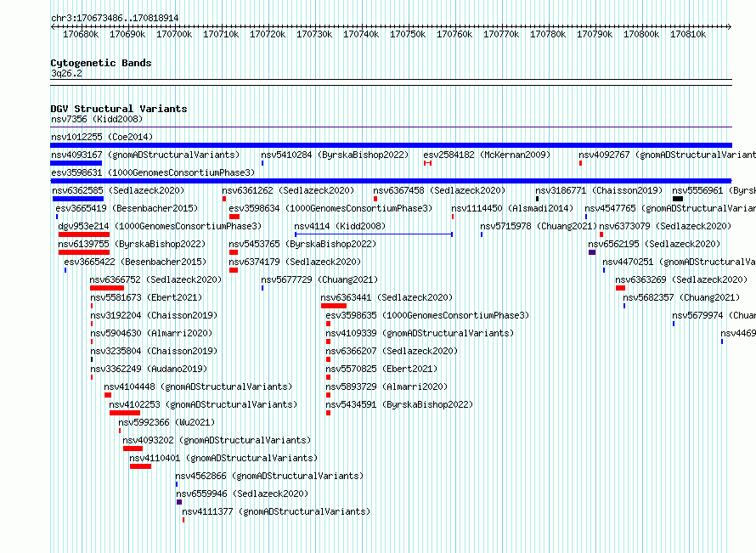
Task: Open esv3598635 1000GenomesConsortiumPhase3 label
Action: (427, 315)
